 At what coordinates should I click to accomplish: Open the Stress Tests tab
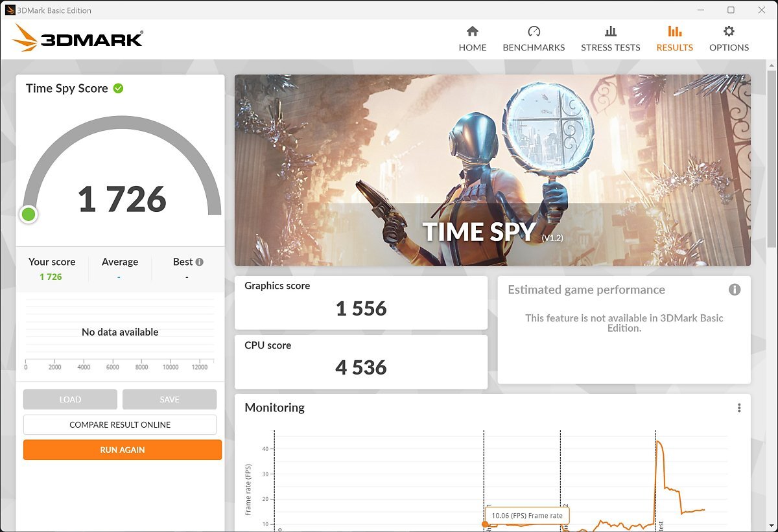[610, 39]
